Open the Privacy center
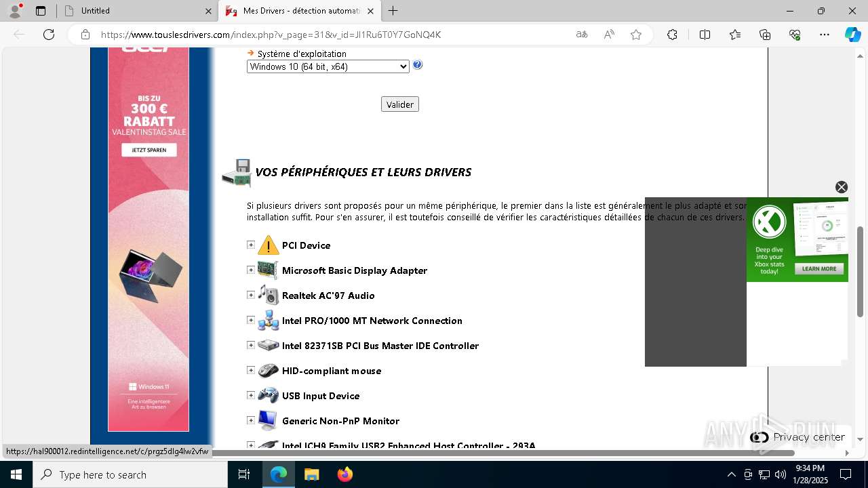The image size is (868, 488). (x=798, y=437)
